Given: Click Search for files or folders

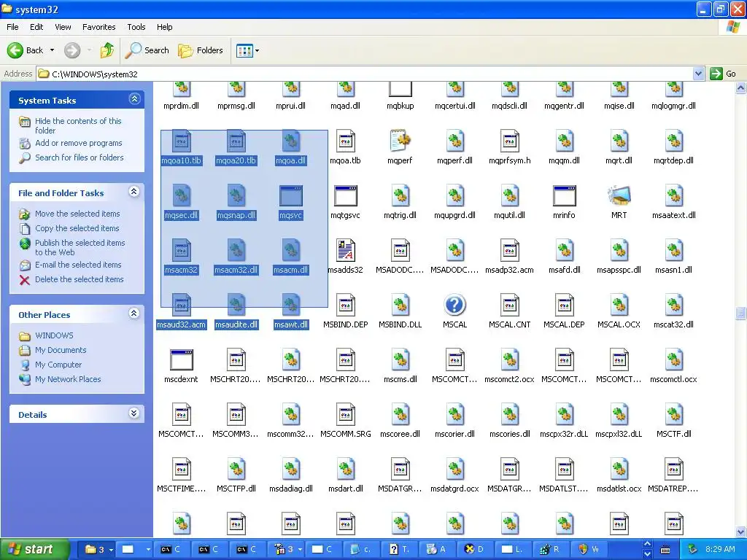Looking at the screenshot, I should pos(79,157).
